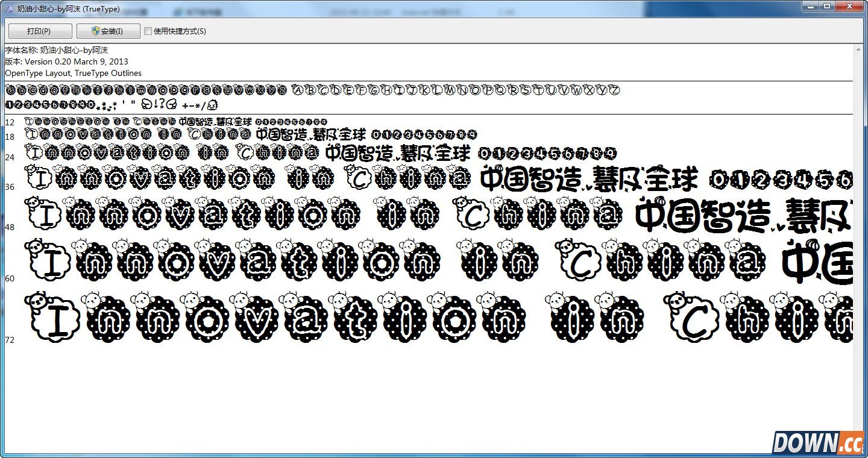Click the 打印(P) print button
The width and height of the screenshot is (868, 458).
[39, 30]
